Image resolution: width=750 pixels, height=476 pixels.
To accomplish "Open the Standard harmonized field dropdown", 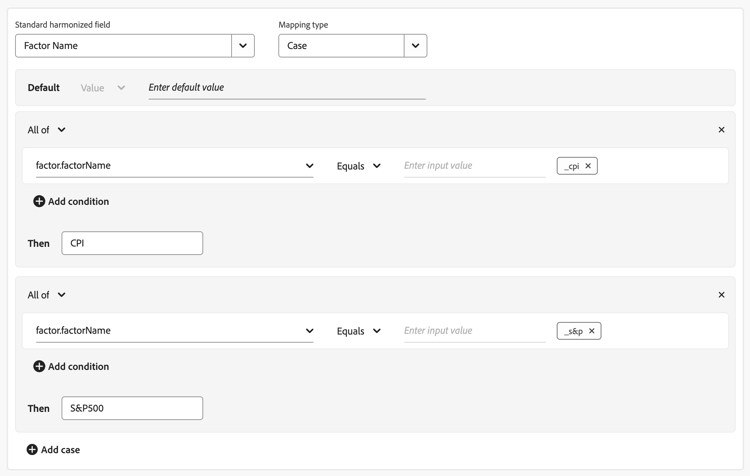I will 243,46.
